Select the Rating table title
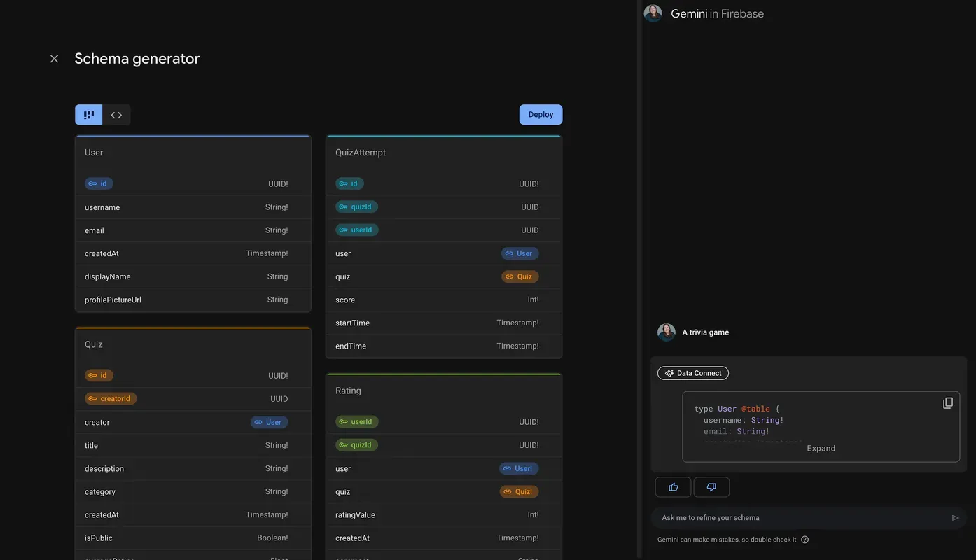The image size is (976, 560). [x=348, y=391]
